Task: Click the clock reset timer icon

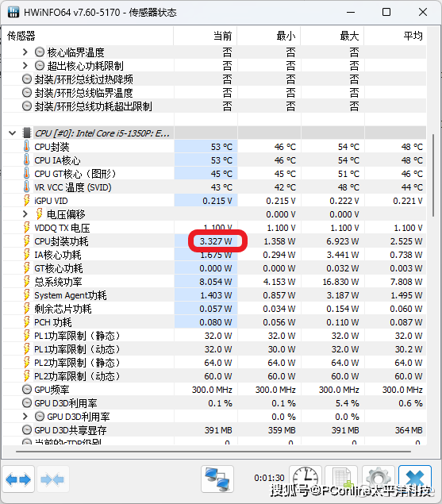Action: (x=305, y=477)
